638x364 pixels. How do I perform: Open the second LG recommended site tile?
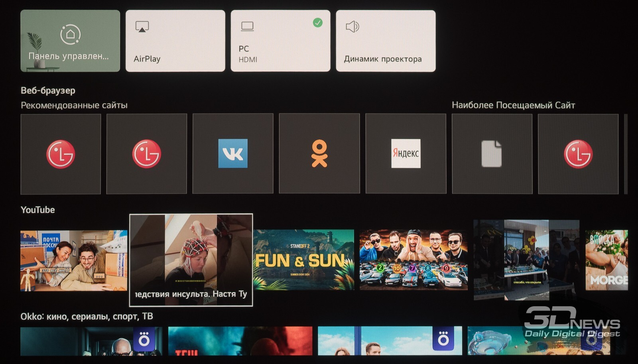coord(147,154)
